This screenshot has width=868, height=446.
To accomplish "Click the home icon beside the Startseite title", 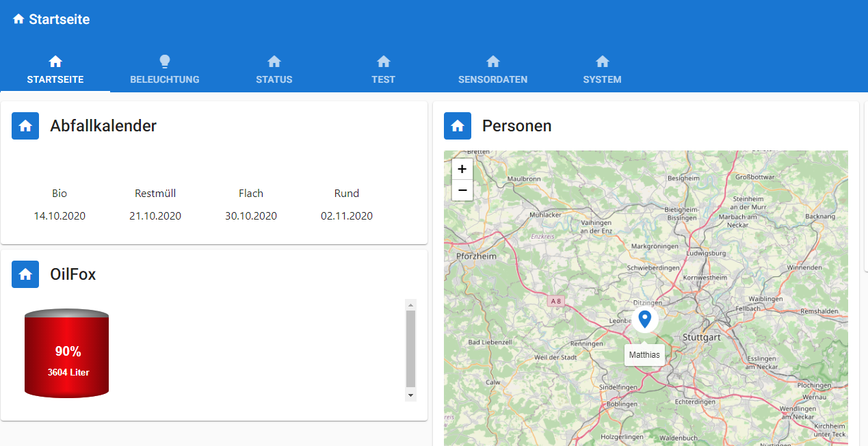I will click(18, 19).
